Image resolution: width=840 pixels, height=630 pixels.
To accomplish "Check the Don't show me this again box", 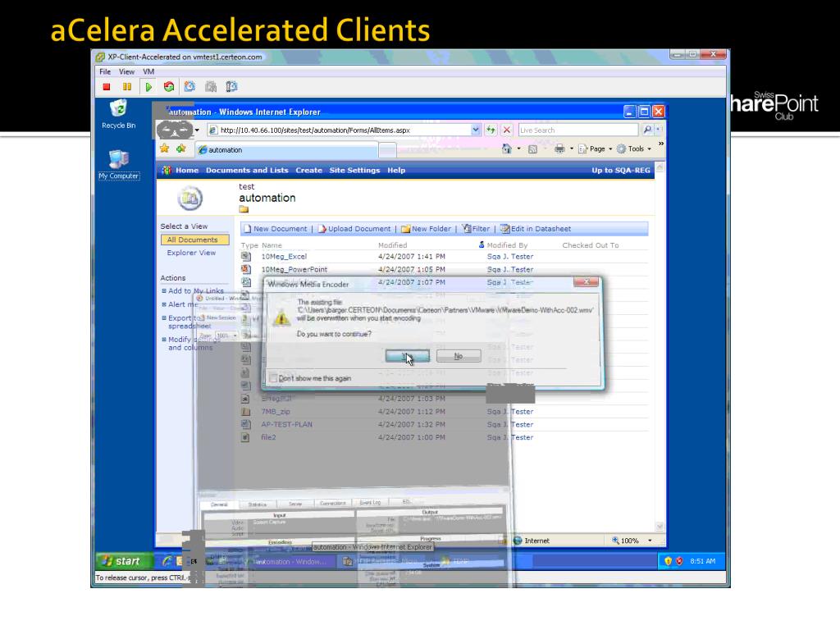I will 273,378.
